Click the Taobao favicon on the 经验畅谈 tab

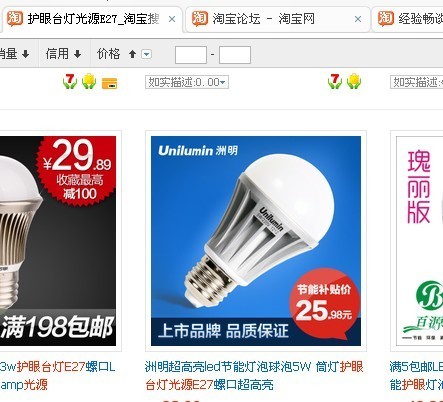(x=386, y=19)
